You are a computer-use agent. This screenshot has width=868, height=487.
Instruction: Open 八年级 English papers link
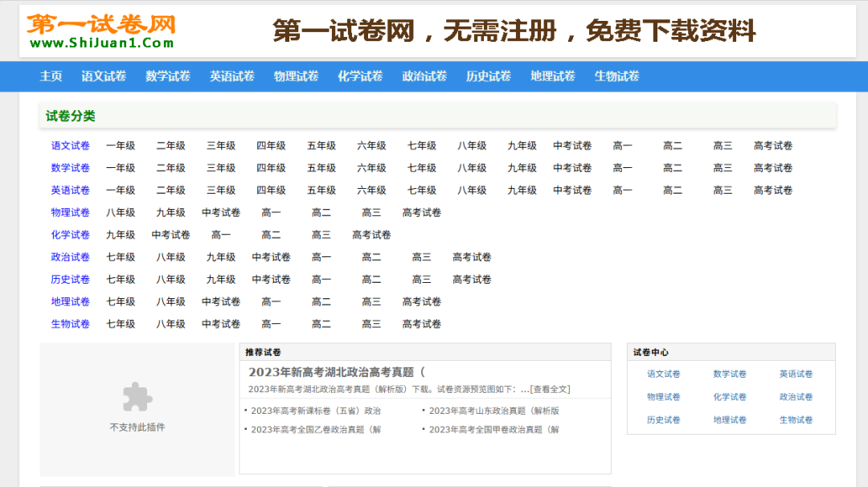[x=472, y=190]
